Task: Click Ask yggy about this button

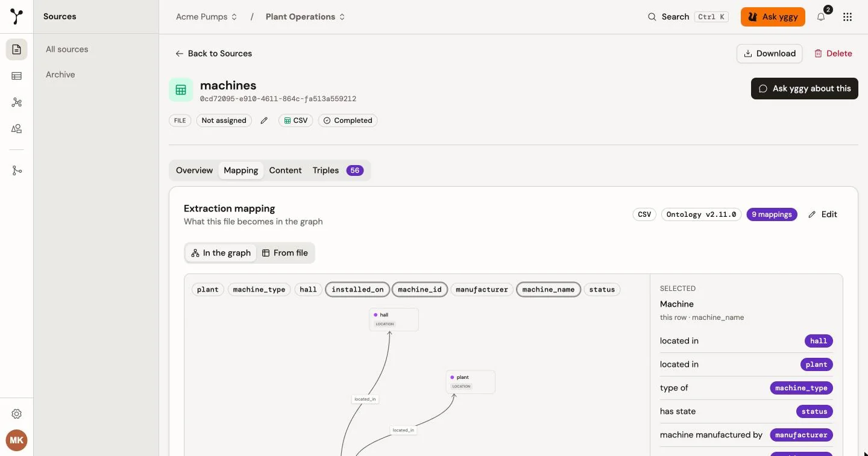Action: pos(805,89)
